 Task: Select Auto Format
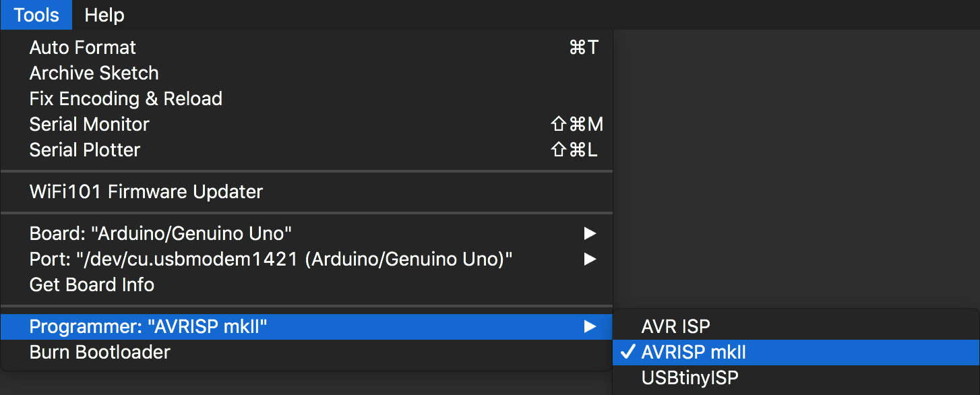tap(82, 47)
